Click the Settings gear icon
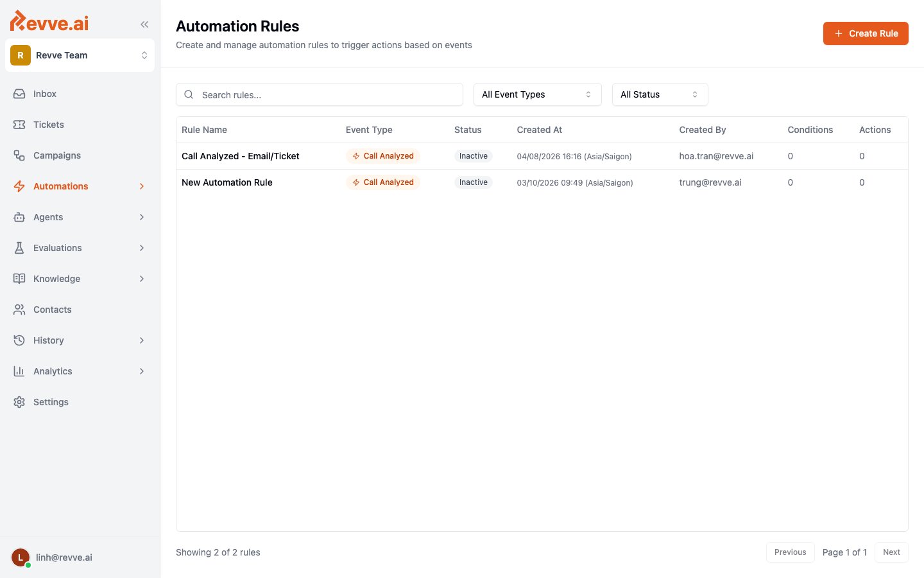 coord(19,402)
